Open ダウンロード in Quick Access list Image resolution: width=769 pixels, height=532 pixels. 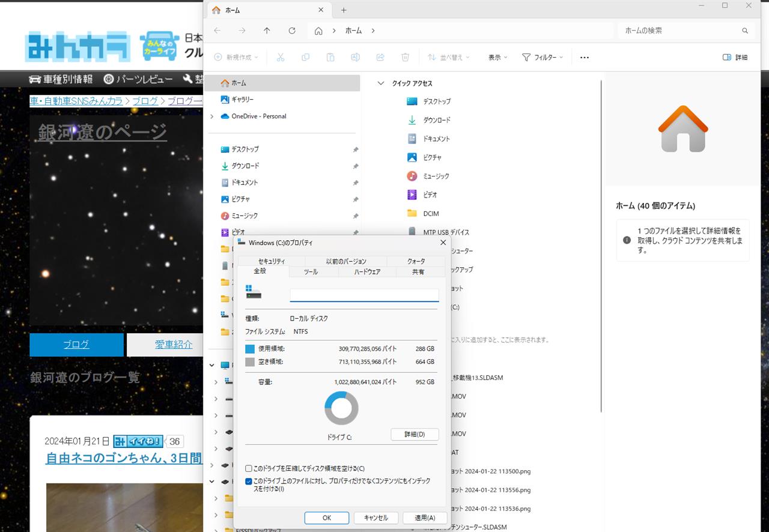pos(436,120)
